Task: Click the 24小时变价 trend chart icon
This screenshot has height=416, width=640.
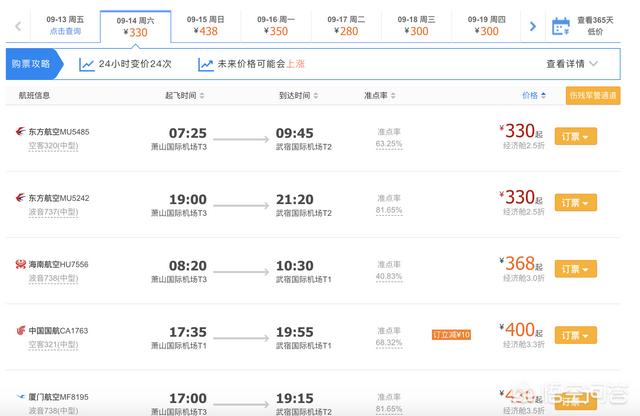Action: click(87, 64)
